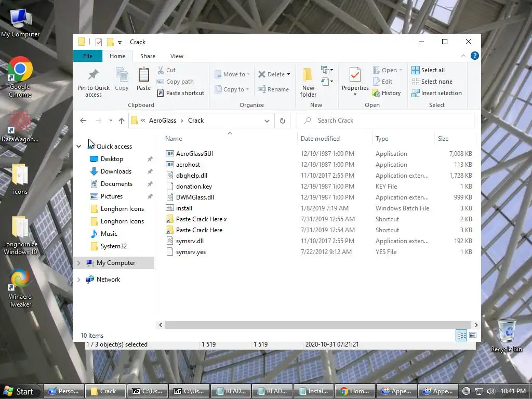Switch to the Home ribbon tab

(117, 56)
